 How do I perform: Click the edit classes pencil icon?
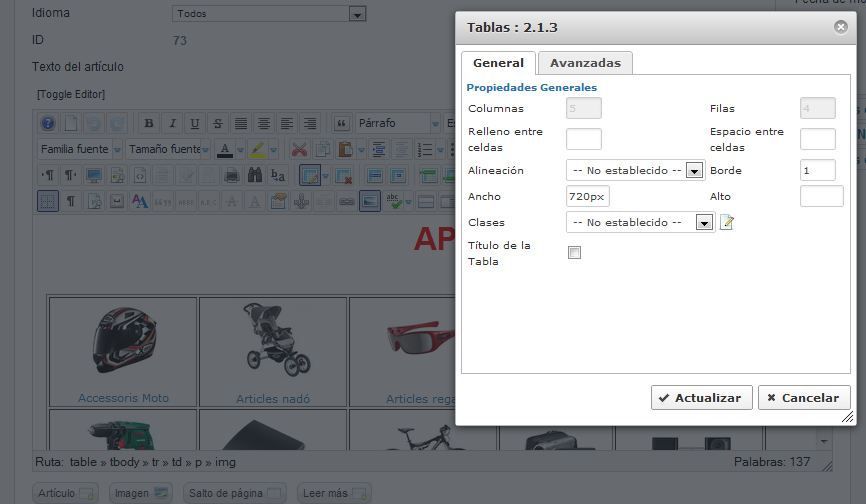(727, 222)
